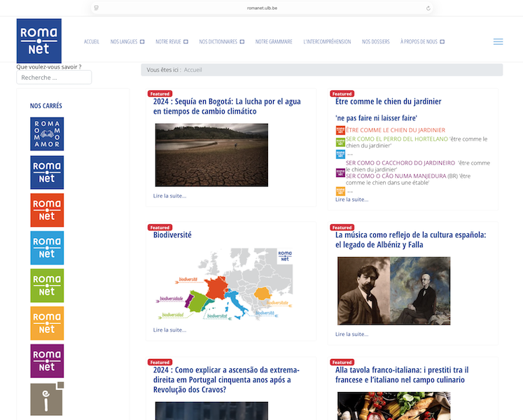Select the orange RomaNet square icon
The width and height of the screenshot is (523, 420).
click(x=47, y=323)
